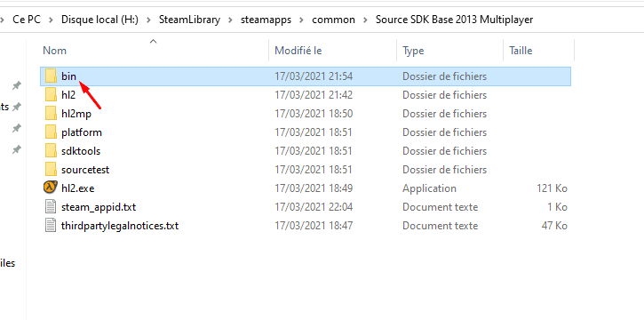Click the 1 Ko size cell
This screenshot has height=320, width=644.
pos(557,207)
